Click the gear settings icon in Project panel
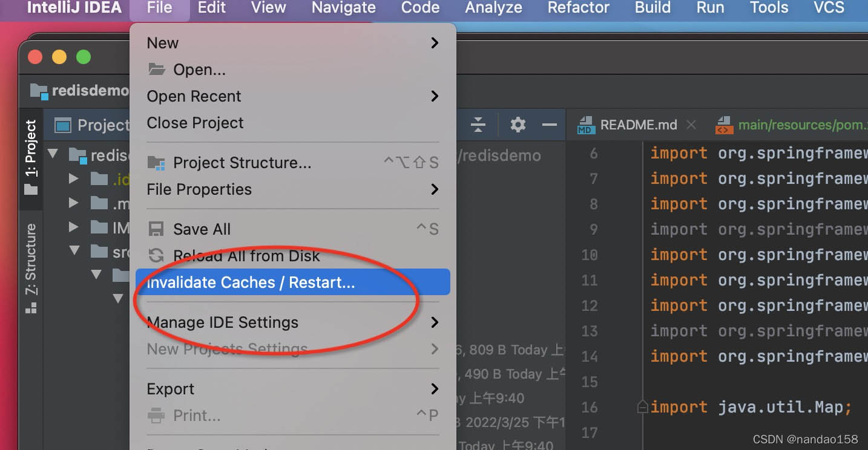868x450 pixels. coord(518,125)
